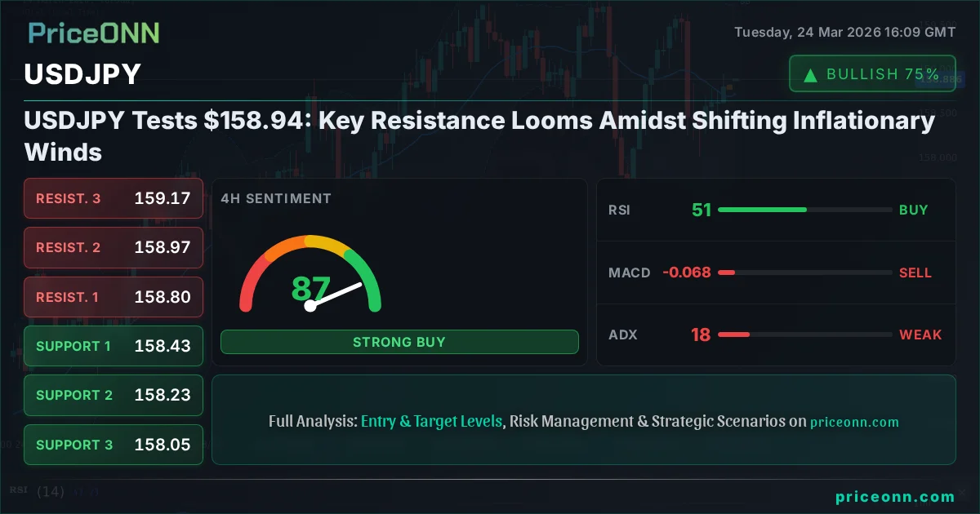The height and width of the screenshot is (514, 980).
Task: Toggle the WEAK label next to ADX
Action: click(920, 335)
